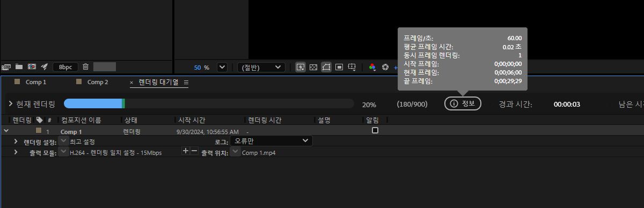The height and width of the screenshot is (208, 644).
Task: Toggle mask and shape path visibility
Action: click(x=326, y=67)
